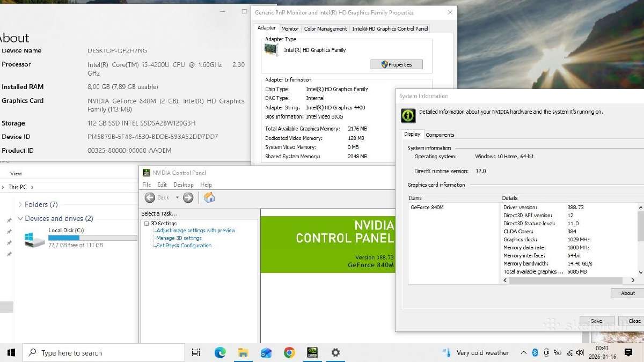The width and height of the screenshot is (644, 362).
Task: Select Driver version 388.73 row
Action: click(569, 207)
